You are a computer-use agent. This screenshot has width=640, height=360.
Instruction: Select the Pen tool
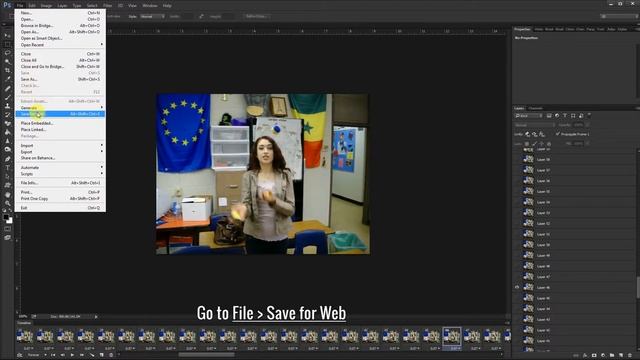pyautogui.click(x=7, y=159)
